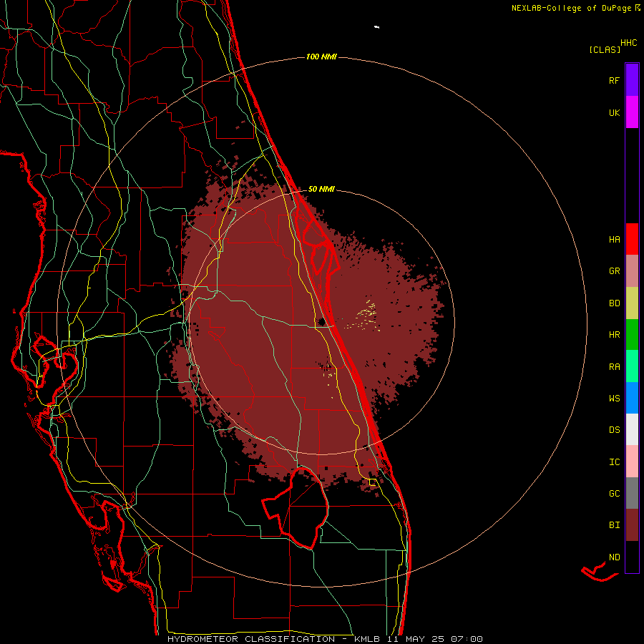Click the ND black legend swatch

click(632, 557)
